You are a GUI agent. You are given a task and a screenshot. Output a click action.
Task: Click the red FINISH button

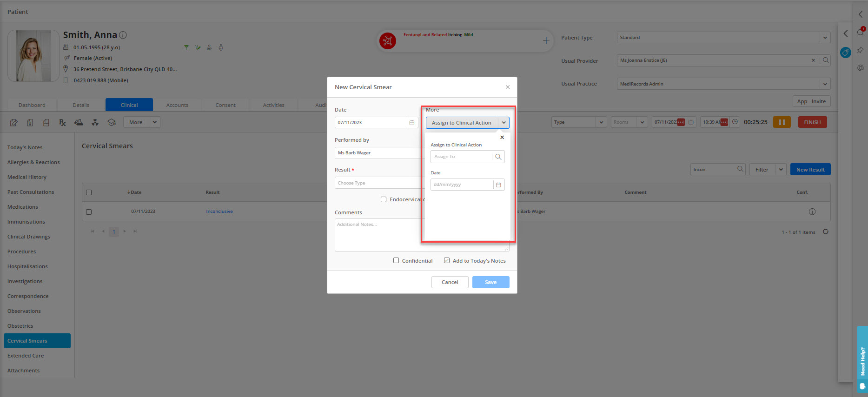click(x=812, y=122)
